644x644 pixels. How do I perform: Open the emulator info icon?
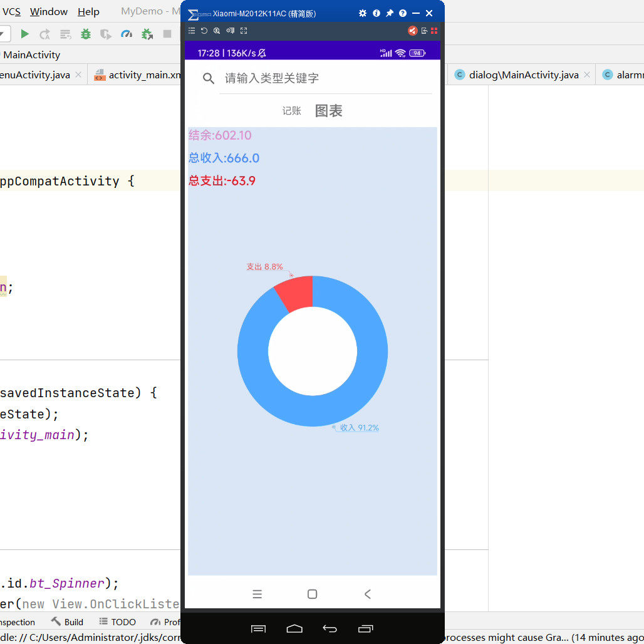coord(376,13)
